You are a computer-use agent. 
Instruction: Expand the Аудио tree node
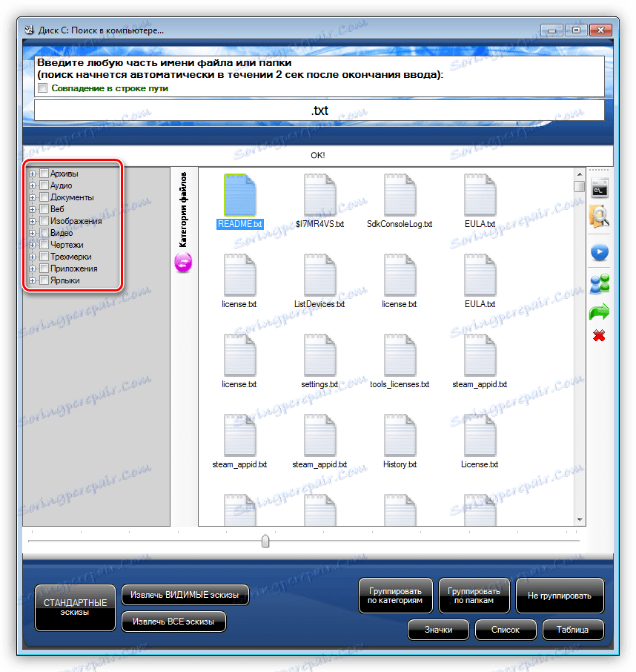pyautogui.click(x=32, y=186)
